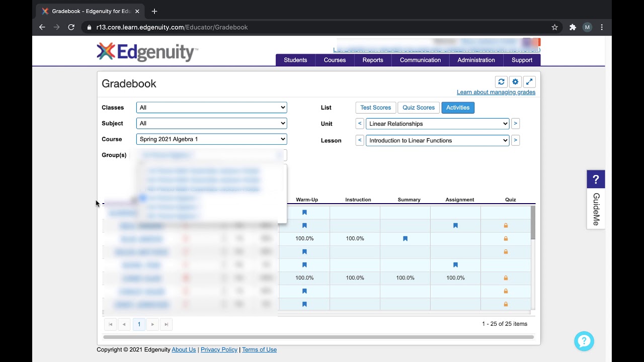Click Quiz lock in the row with all 100.0% scores

(506, 278)
